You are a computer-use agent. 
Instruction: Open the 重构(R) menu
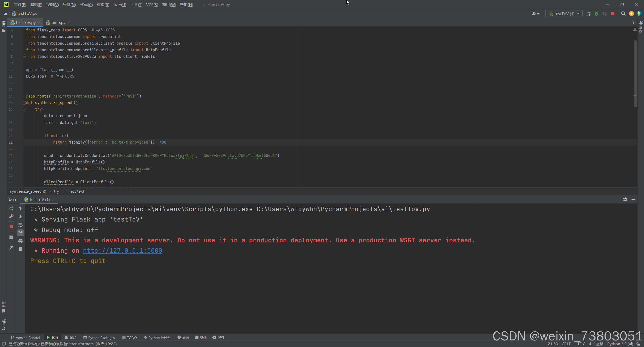(x=103, y=5)
